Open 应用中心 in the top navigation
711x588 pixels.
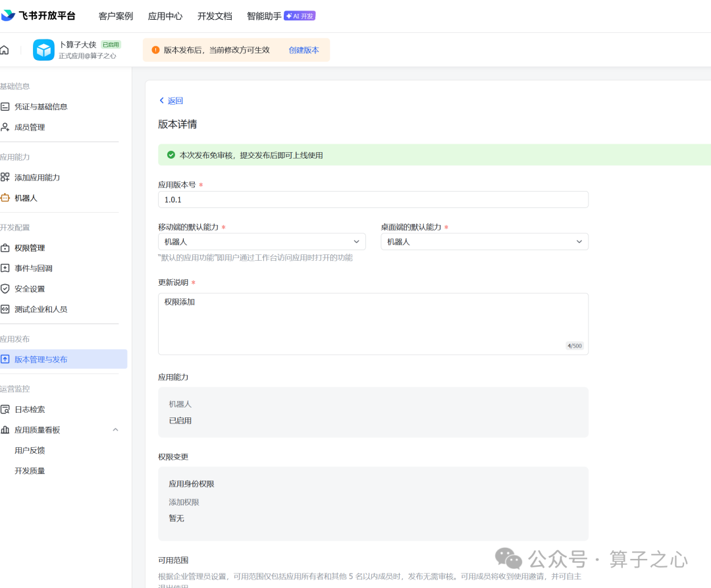pos(165,16)
